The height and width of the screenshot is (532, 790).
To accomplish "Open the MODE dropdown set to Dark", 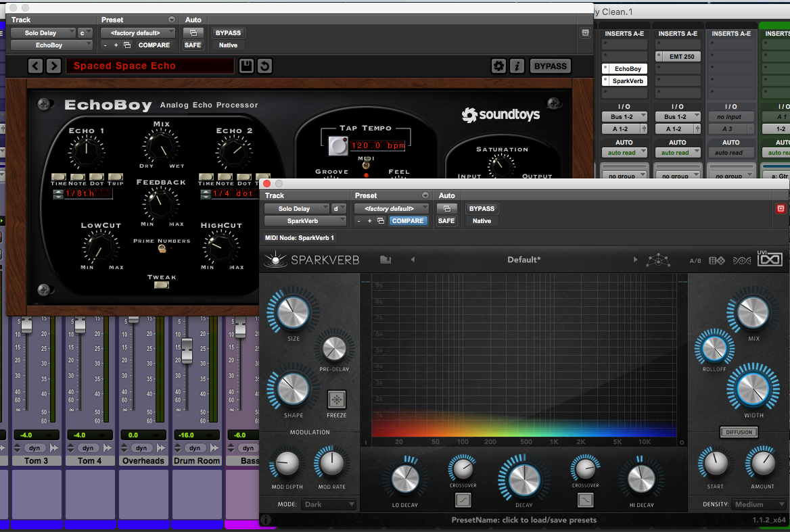I will [x=329, y=504].
